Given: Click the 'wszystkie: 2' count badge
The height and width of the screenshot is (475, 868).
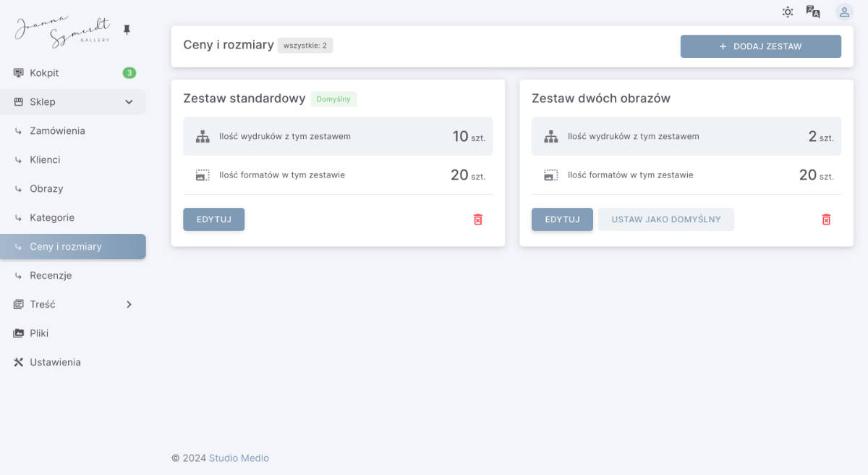Looking at the screenshot, I should click(305, 46).
